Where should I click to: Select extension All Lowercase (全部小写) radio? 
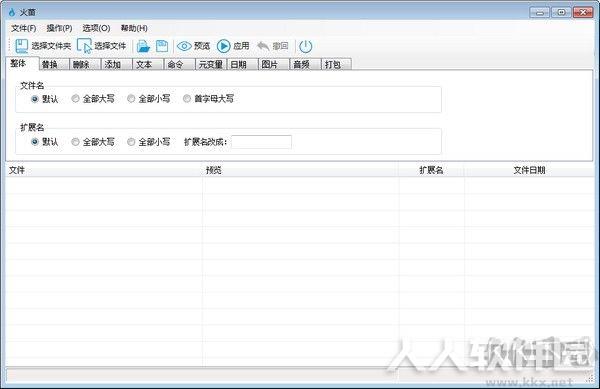point(131,142)
